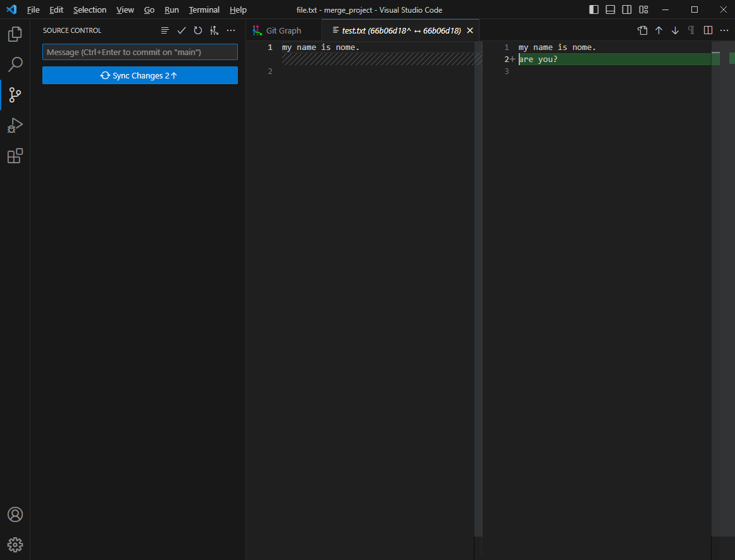The height and width of the screenshot is (560, 735).
Task: Select the test.txt diff tab
Action: pos(401,30)
